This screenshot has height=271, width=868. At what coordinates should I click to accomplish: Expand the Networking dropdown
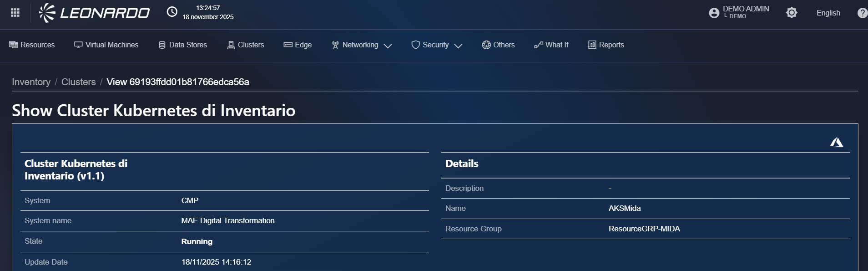click(x=362, y=45)
